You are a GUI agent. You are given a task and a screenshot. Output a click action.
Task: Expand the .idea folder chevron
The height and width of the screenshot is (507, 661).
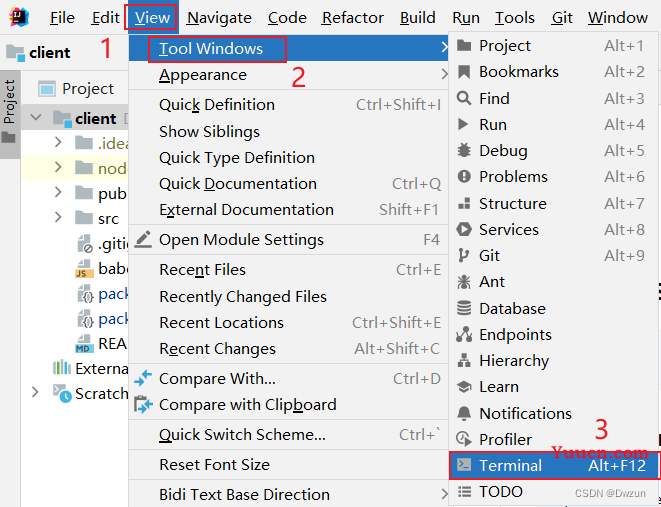58,143
